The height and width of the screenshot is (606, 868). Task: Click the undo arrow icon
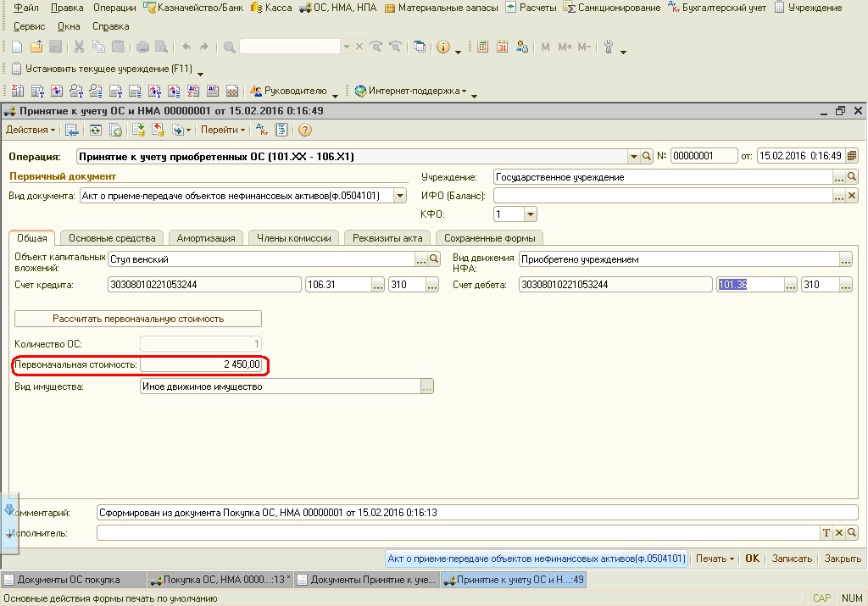pos(186,47)
